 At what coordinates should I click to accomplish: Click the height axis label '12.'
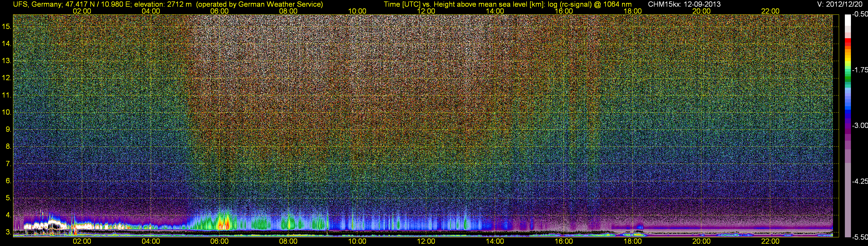(x=7, y=78)
